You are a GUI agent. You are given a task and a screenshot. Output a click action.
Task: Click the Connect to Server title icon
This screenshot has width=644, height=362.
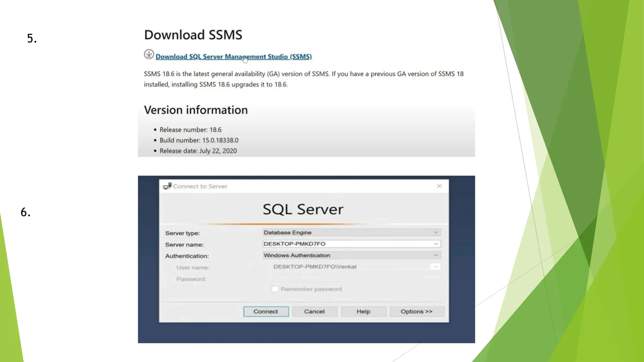point(167,186)
